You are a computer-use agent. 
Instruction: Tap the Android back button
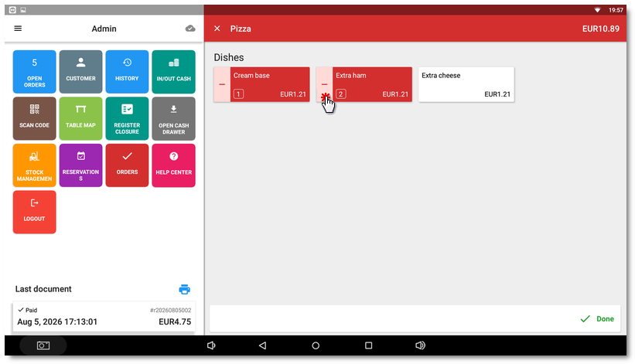click(x=262, y=345)
